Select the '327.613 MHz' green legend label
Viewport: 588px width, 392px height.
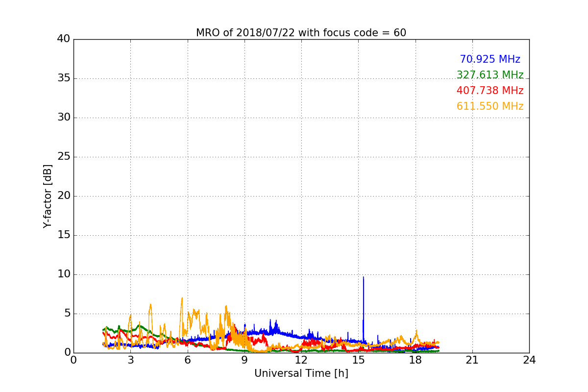point(490,75)
